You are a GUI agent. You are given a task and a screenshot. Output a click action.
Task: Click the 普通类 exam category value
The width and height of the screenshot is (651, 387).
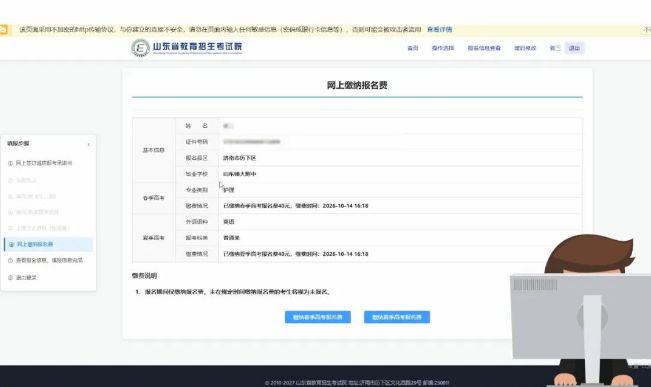(x=232, y=238)
